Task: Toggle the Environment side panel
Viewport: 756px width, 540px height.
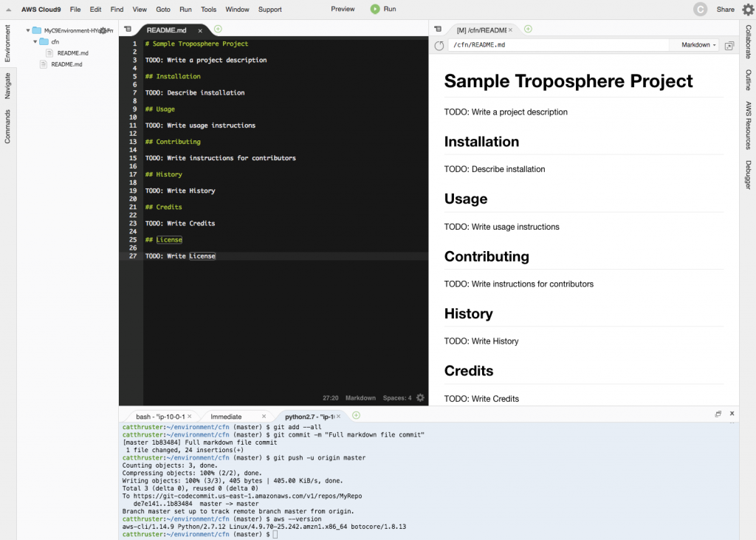Action: (x=8, y=43)
